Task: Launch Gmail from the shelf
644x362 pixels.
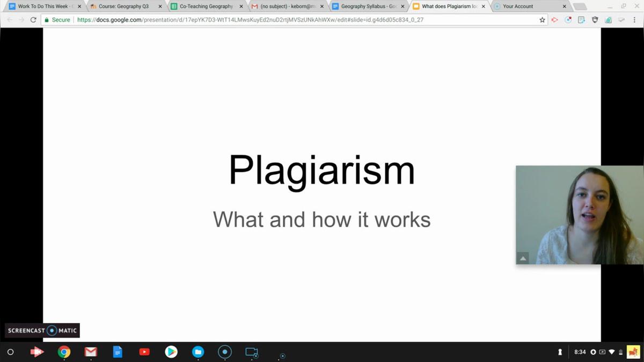Action: point(91,352)
